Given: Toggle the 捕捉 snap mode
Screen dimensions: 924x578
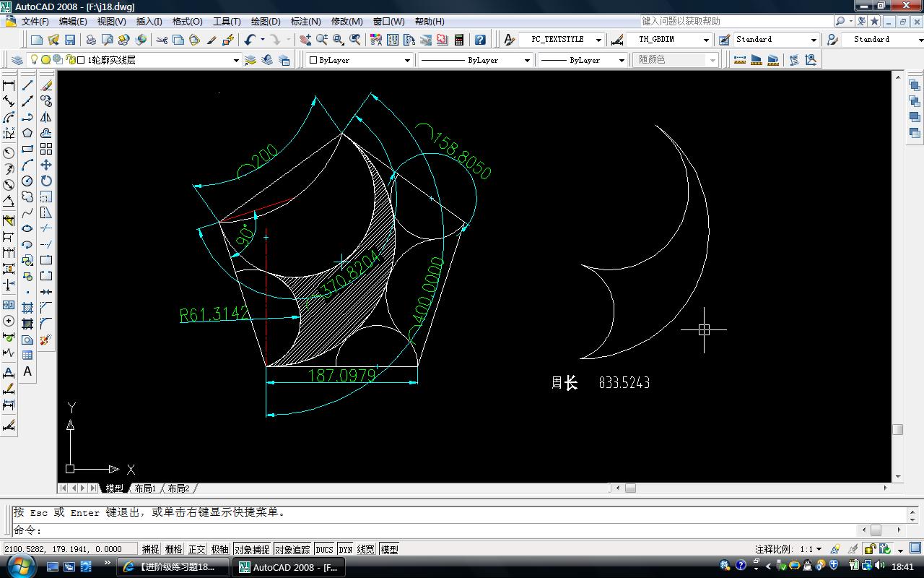Looking at the screenshot, I should point(151,549).
